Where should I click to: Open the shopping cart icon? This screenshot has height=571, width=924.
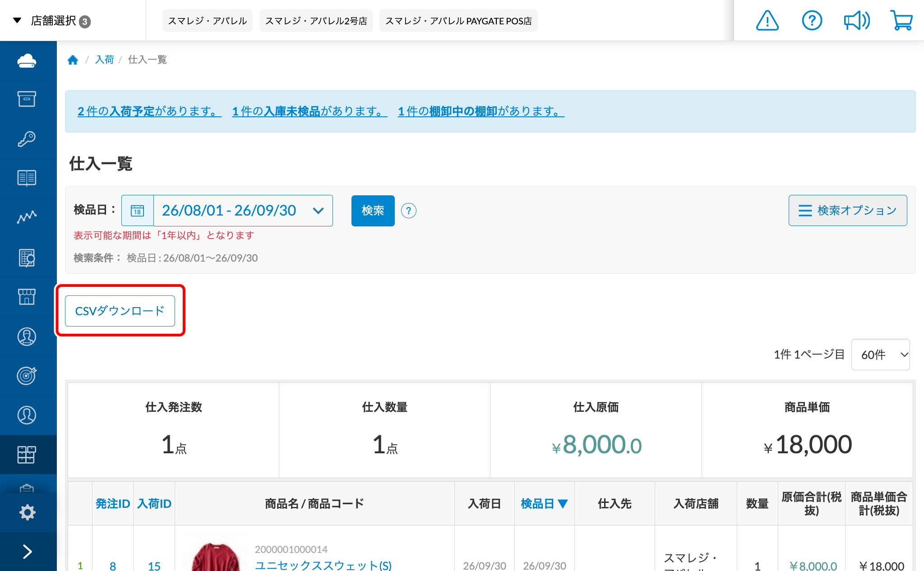(901, 21)
